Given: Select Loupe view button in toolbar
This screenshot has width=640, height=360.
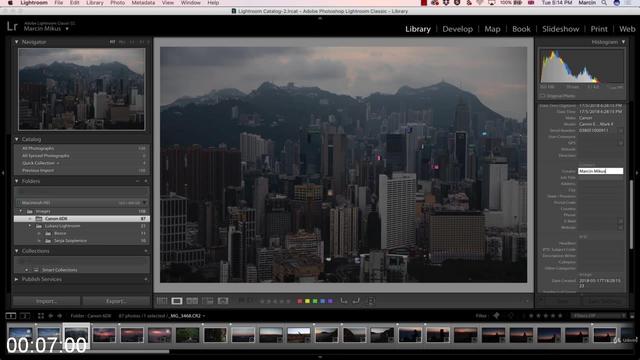Looking at the screenshot, I should click(177, 301).
